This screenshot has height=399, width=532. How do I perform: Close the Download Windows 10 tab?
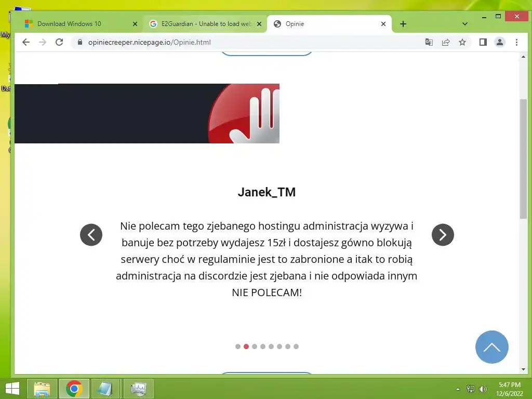(135, 24)
